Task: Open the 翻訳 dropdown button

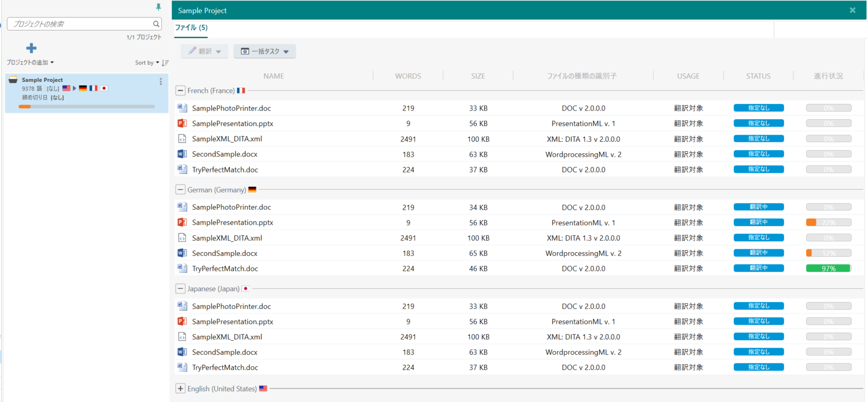Action: [205, 51]
